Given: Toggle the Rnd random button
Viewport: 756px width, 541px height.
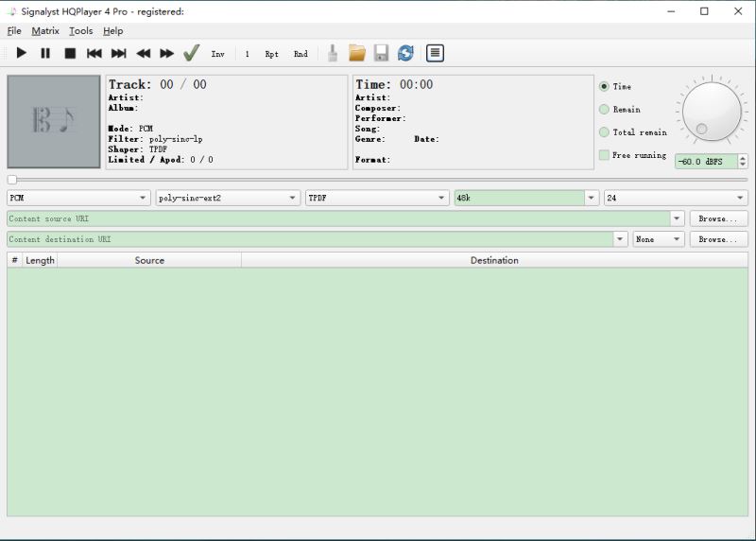Looking at the screenshot, I should pyautogui.click(x=301, y=54).
